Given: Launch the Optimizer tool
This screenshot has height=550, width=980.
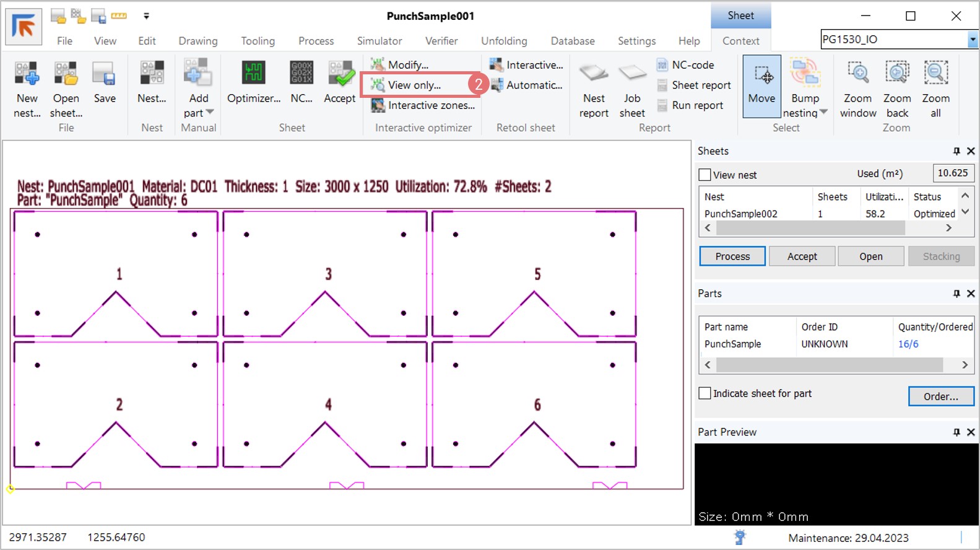Looking at the screenshot, I should point(253,74).
